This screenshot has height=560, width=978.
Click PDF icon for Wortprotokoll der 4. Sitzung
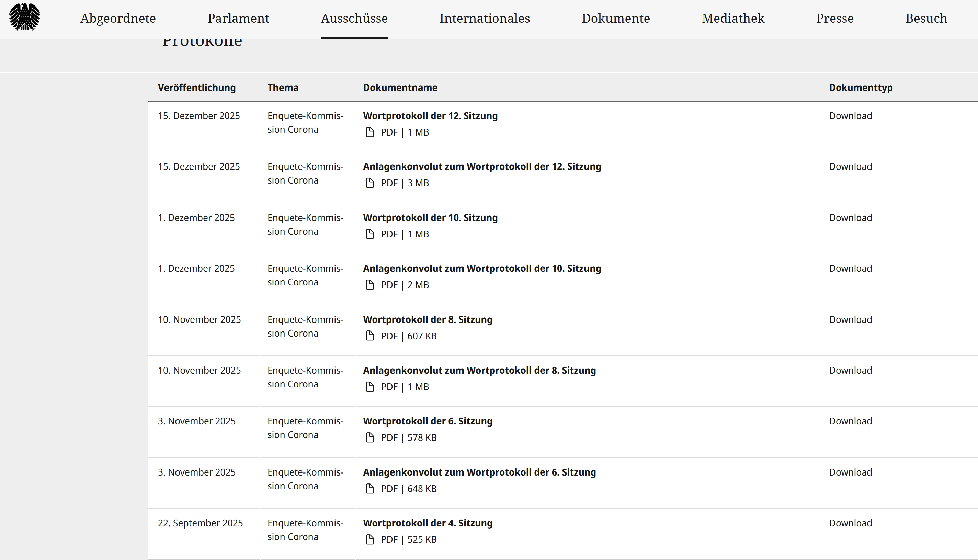click(x=369, y=540)
